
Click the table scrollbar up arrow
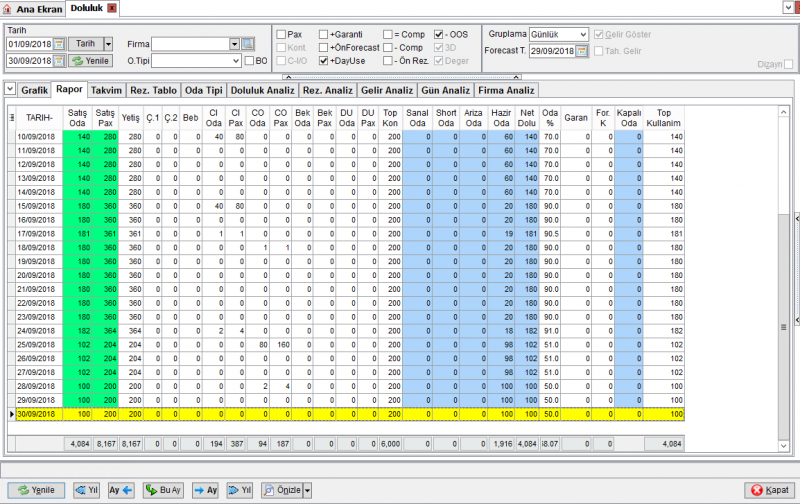(x=784, y=112)
